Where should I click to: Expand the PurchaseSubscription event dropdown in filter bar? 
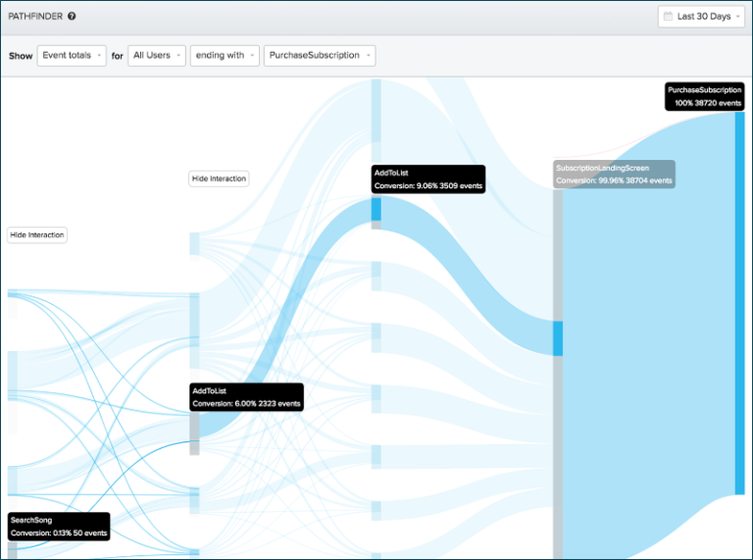320,56
